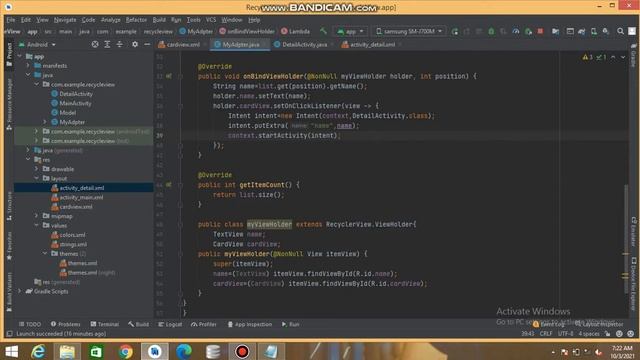The image size is (640, 360).
Task: Go to next highlighted error arrow
Action: 623,57
